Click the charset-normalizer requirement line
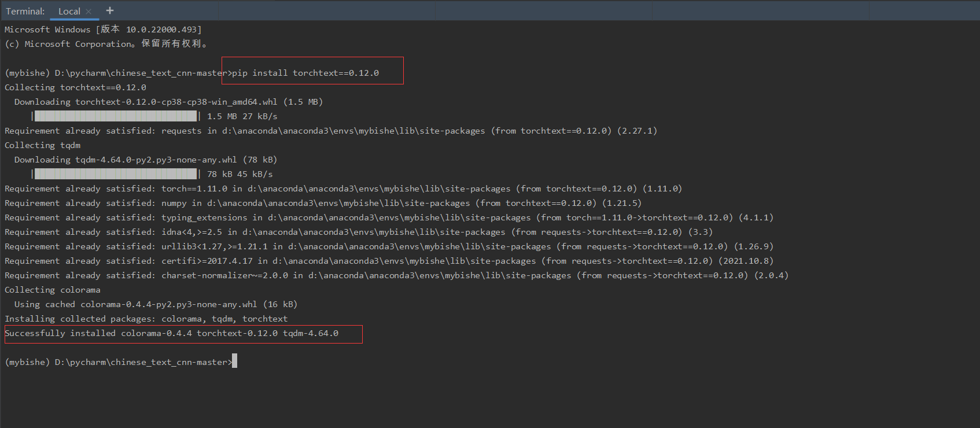980x428 pixels. (397, 275)
